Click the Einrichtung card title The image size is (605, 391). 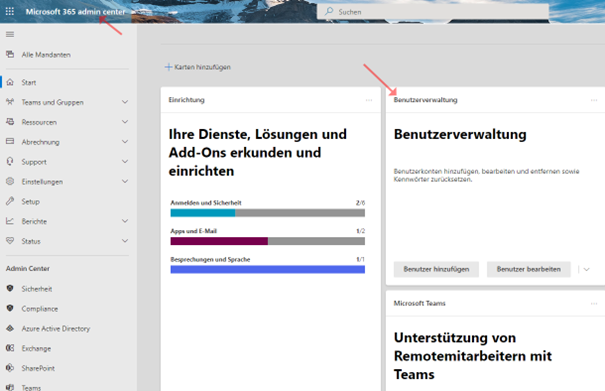pyautogui.click(x=186, y=100)
